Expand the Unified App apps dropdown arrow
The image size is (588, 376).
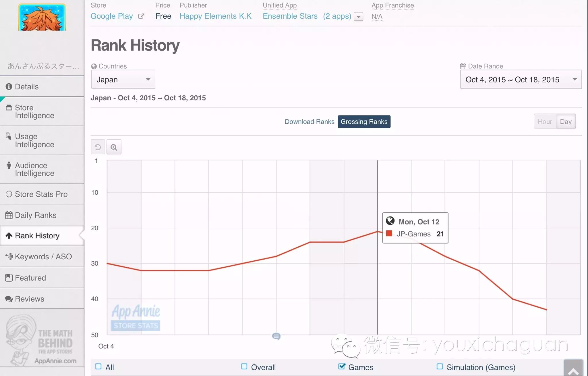(x=359, y=17)
